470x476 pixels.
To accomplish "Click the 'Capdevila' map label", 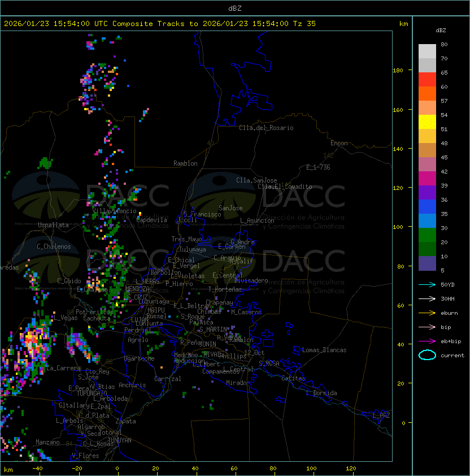I will tap(152, 220).
